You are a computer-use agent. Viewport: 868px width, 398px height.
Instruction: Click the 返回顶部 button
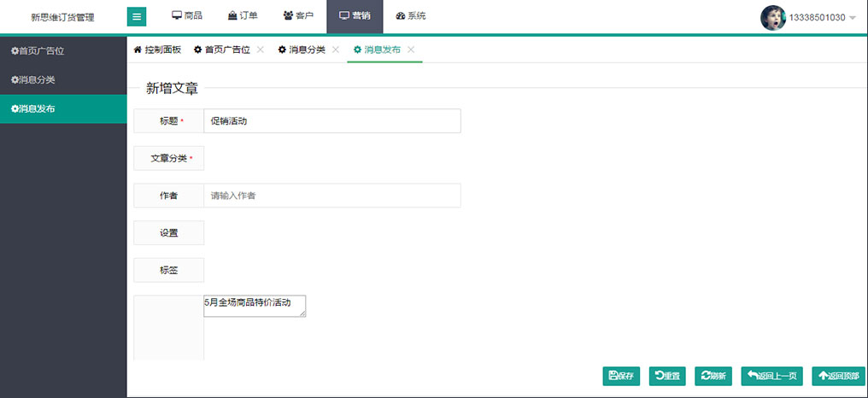coord(839,376)
